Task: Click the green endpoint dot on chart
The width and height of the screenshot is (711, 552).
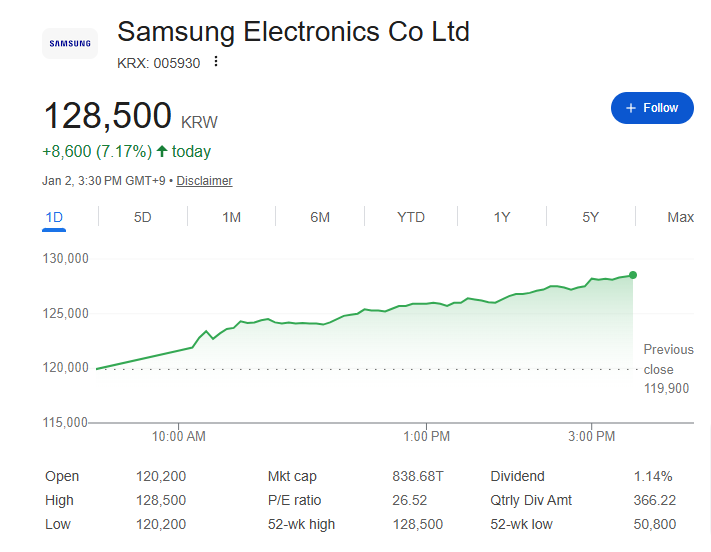Action: click(x=633, y=275)
